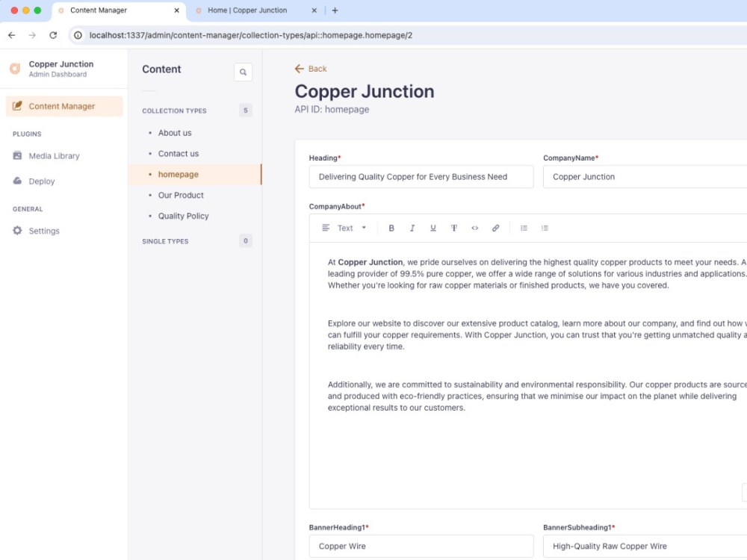Click the browser address bar URL
Viewport: 747px width, 560px height.
[x=250, y=35]
